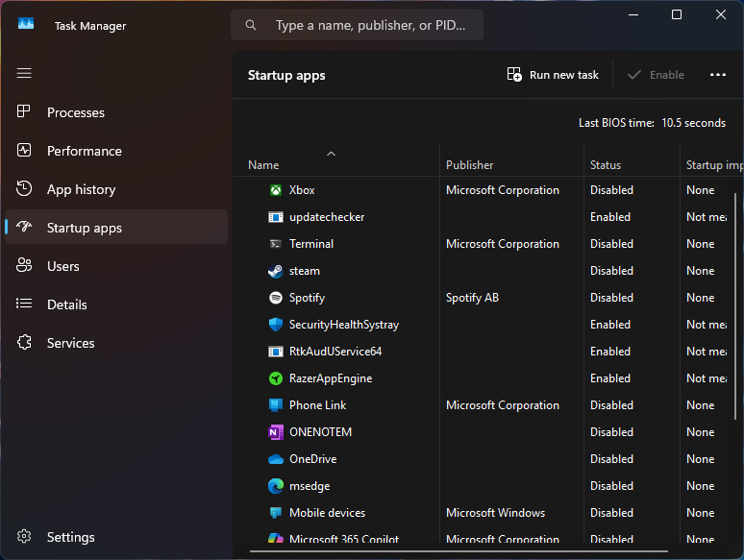Open the Users page
744x560 pixels.
(116, 266)
